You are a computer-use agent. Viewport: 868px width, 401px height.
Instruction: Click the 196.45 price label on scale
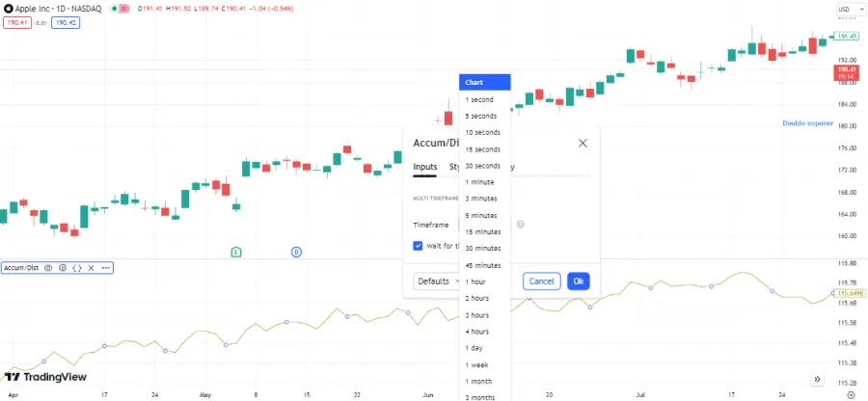point(848,37)
